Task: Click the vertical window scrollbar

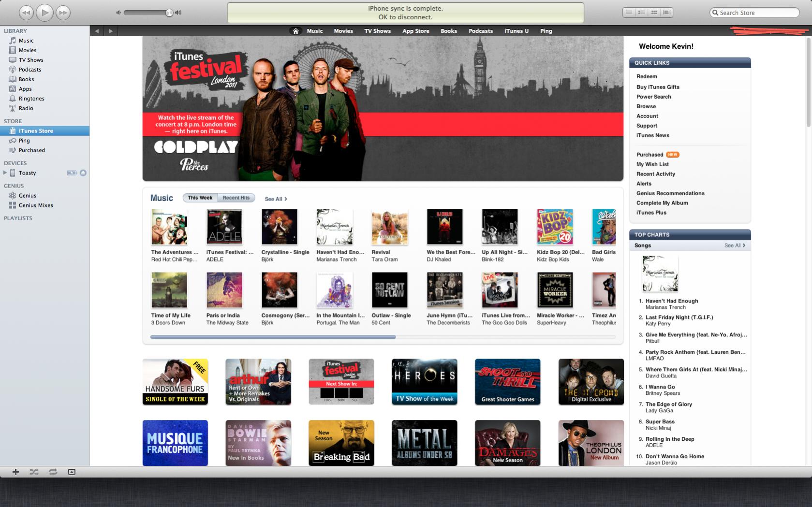Action: tap(808, 82)
